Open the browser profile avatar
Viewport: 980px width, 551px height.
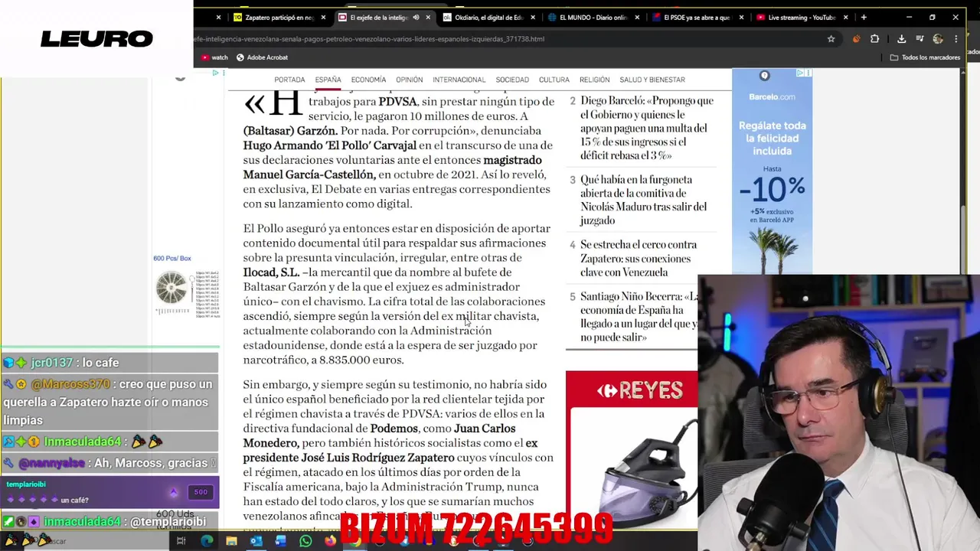(x=939, y=39)
